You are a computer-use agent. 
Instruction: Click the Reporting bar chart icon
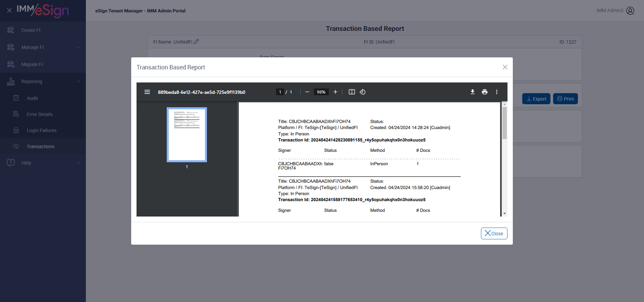pyautogui.click(x=11, y=81)
